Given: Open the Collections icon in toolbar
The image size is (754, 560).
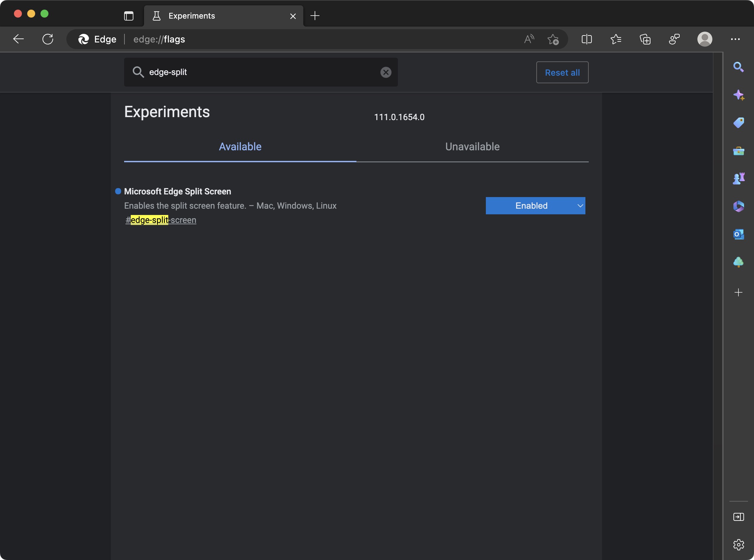Looking at the screenshot, I should tap(645, 39).
